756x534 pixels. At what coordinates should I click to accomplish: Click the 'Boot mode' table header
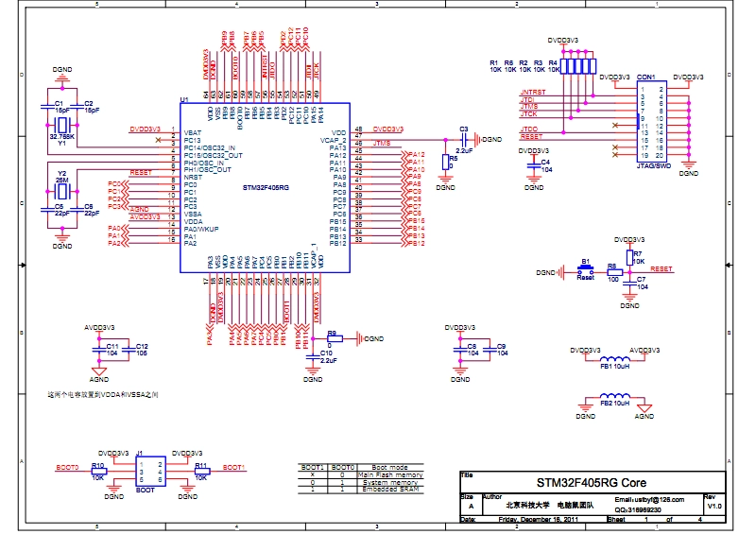(390, 468)
